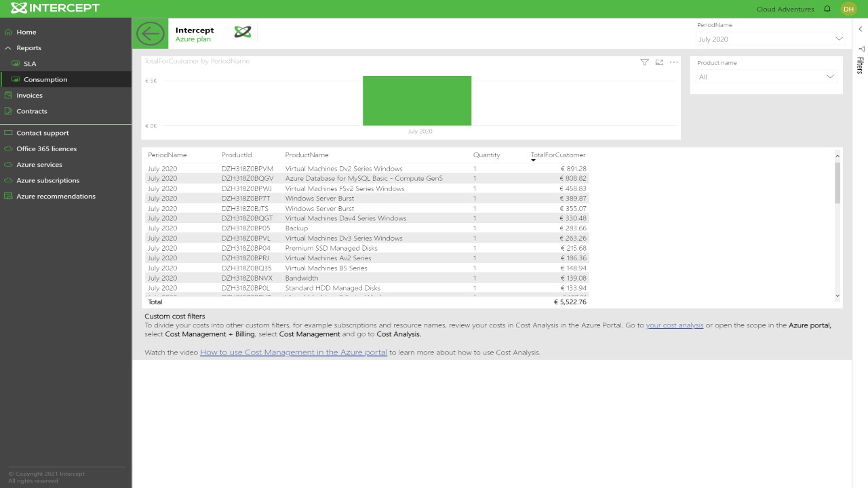
Task: Open the Filters pane label
Action: pos(860,65)
